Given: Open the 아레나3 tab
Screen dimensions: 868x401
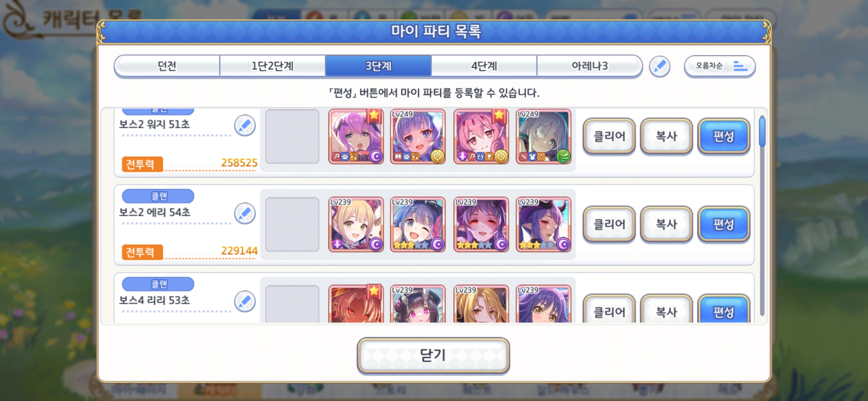Looking at the screenshot, I should coord(589,66).
